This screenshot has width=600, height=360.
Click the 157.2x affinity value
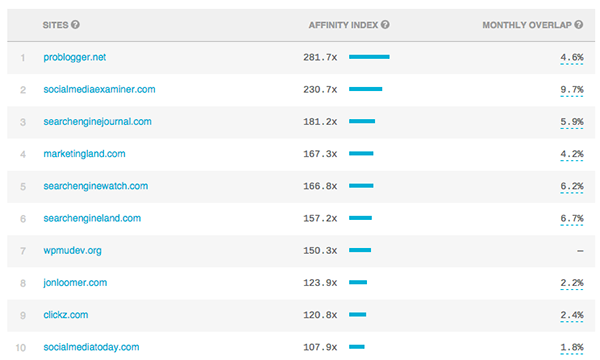point(320,218)
